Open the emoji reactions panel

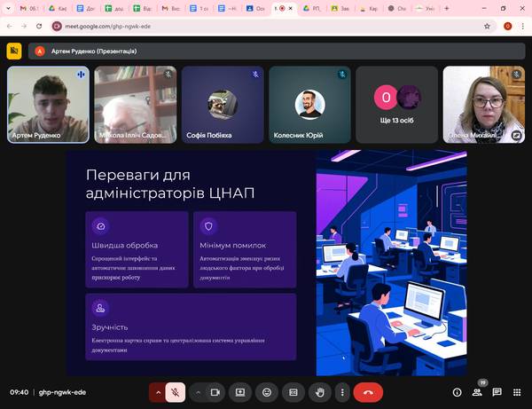(x=266, y=391)
